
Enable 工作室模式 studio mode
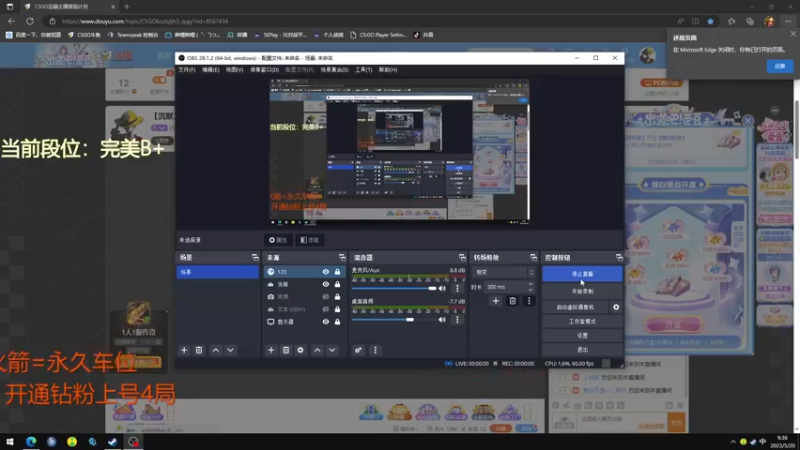click(x=582, y=321)
